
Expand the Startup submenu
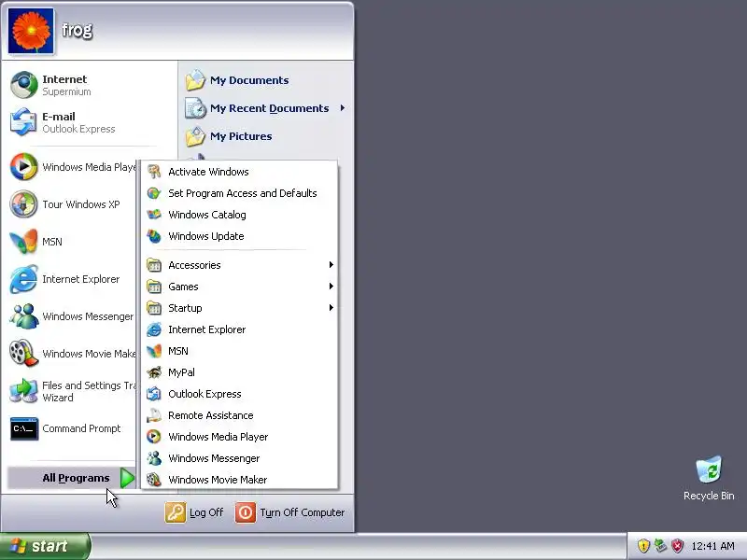(x=241, y=308)
